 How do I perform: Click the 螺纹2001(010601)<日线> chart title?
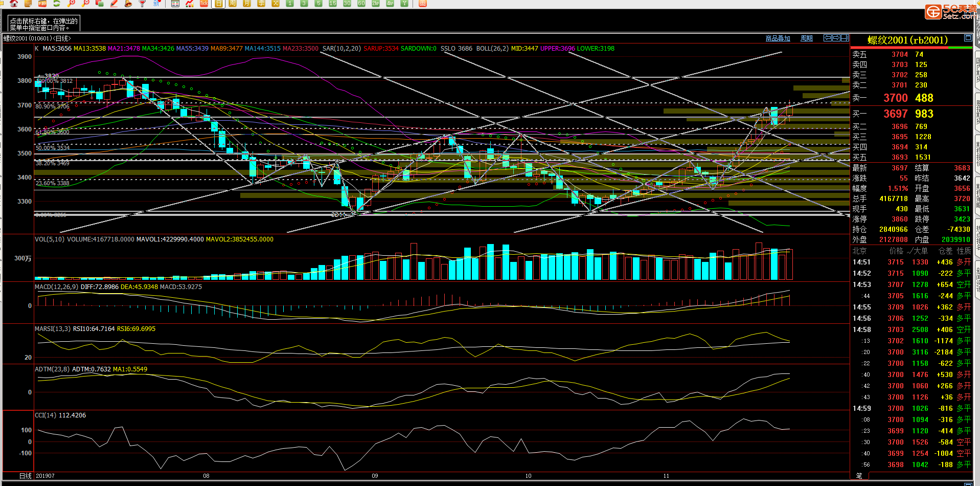point(37,38)
